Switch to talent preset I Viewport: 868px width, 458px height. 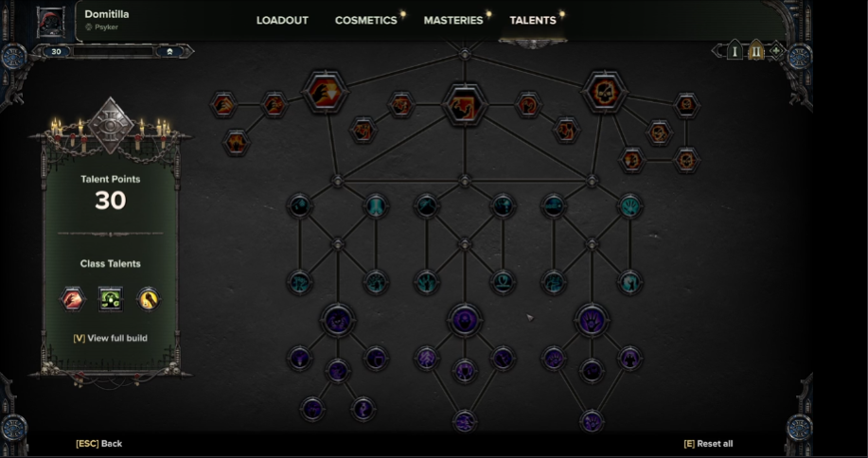pyautogui.click(x=735, y=51)
